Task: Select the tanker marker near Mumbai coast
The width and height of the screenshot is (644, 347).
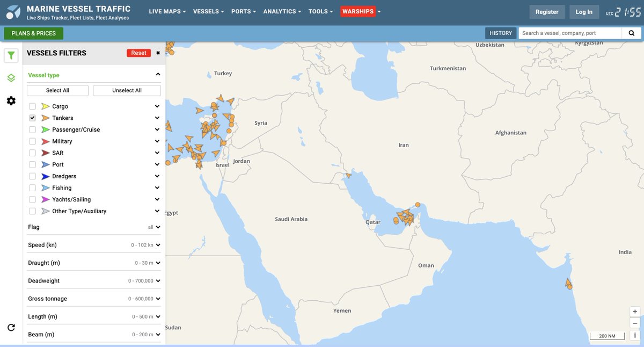Action: coord(568,283)
